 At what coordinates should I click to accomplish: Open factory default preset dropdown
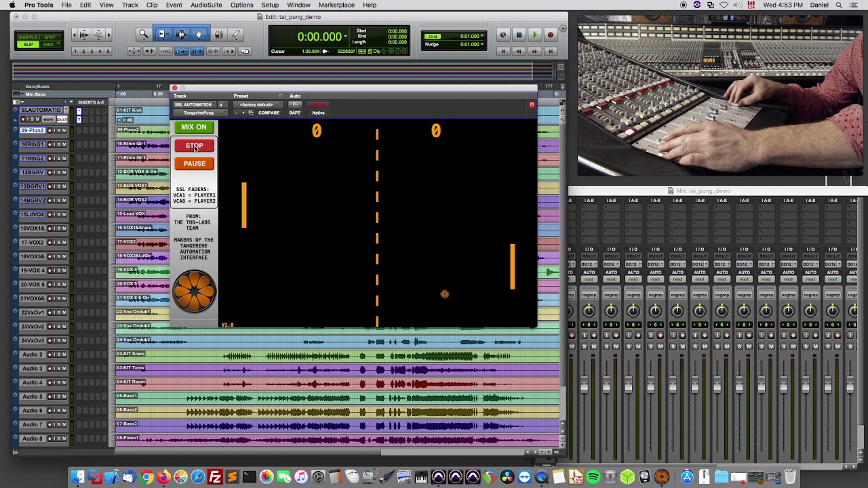tap(256, 104)
